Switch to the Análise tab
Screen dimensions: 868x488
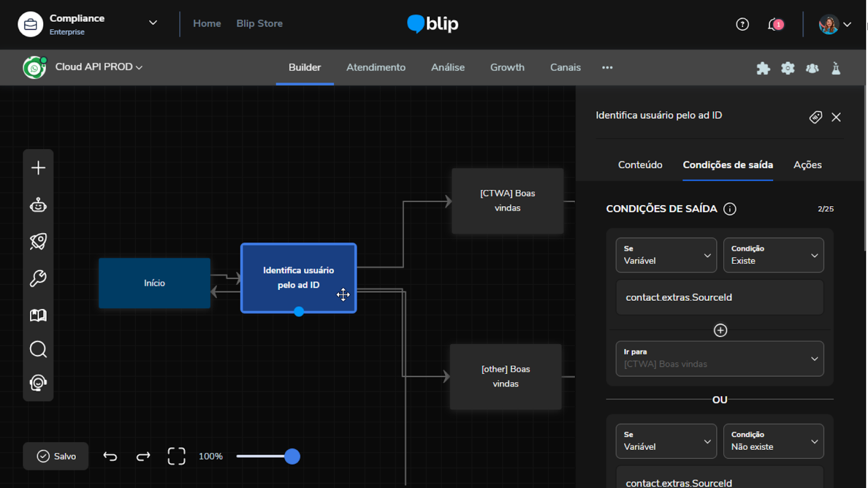click(448, 67)
